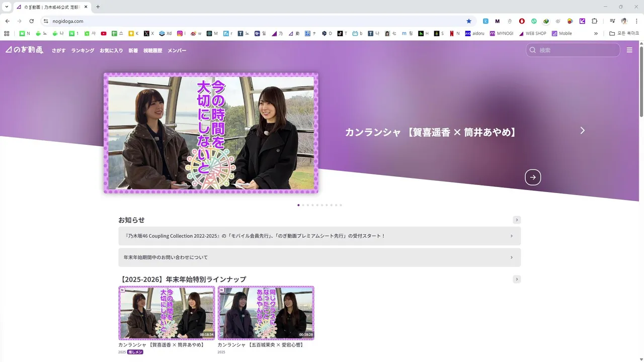Open the さがす menu

[x=58, y=50]
